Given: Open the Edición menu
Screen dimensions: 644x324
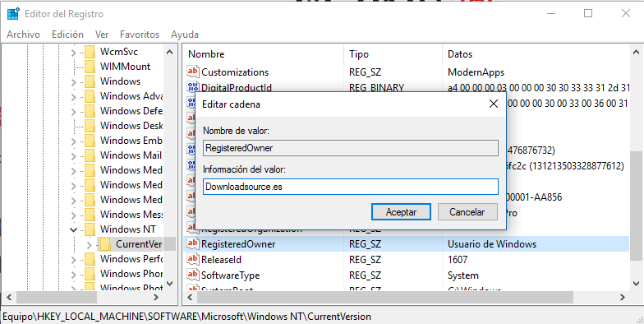Looking at the screenshot, I should pyautogui.click(x=67, y=35).
